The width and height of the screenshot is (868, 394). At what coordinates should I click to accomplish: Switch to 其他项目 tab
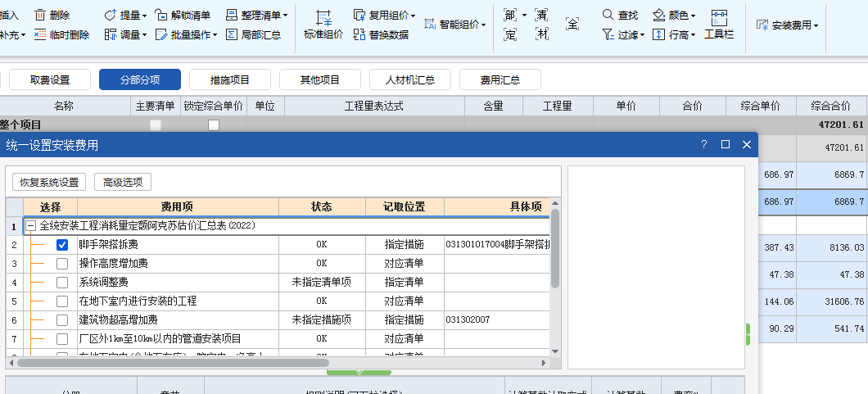pos(320,79)
